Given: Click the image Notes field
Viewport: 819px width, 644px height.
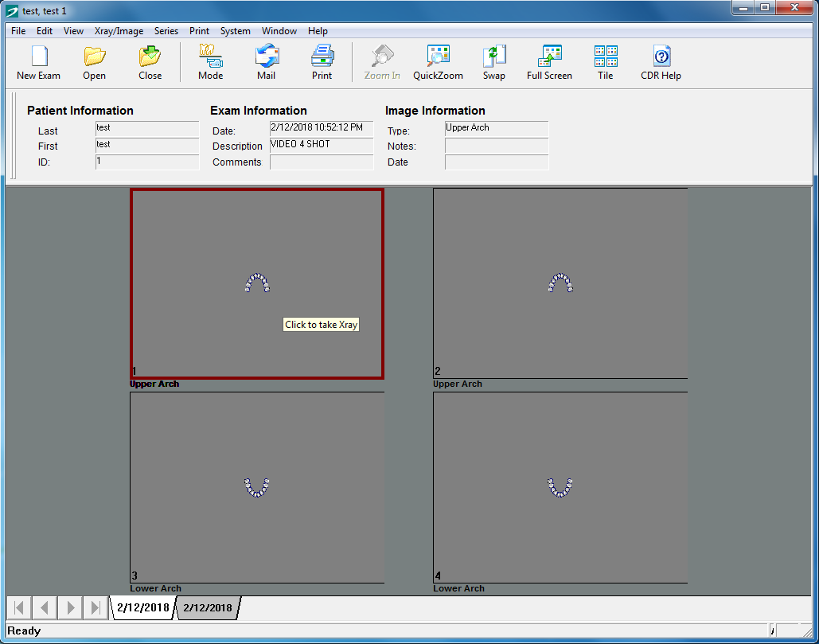Looking at the screenshot, I should pos(496,145).
